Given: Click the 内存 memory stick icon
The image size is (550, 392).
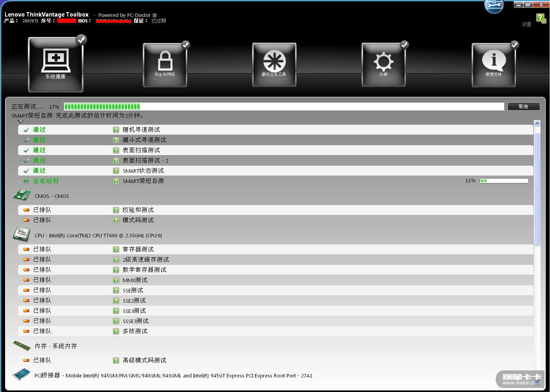Looking at the screenshot, I should (22, 346).
